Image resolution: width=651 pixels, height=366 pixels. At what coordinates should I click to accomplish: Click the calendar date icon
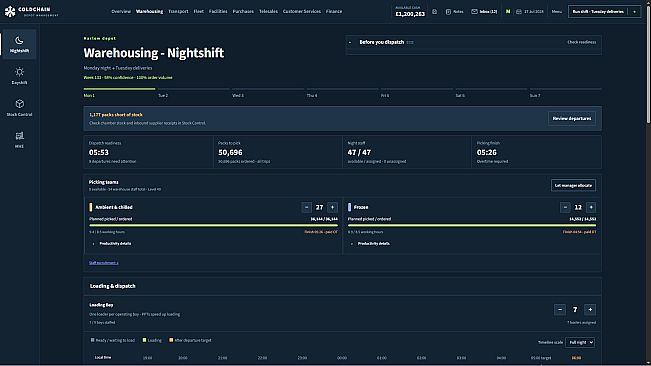519,12
